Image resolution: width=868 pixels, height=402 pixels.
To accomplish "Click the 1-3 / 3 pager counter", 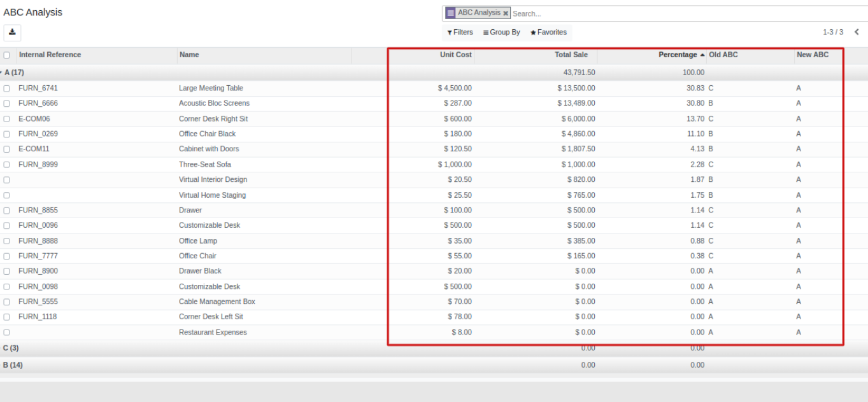I will (x=832, y=32).
